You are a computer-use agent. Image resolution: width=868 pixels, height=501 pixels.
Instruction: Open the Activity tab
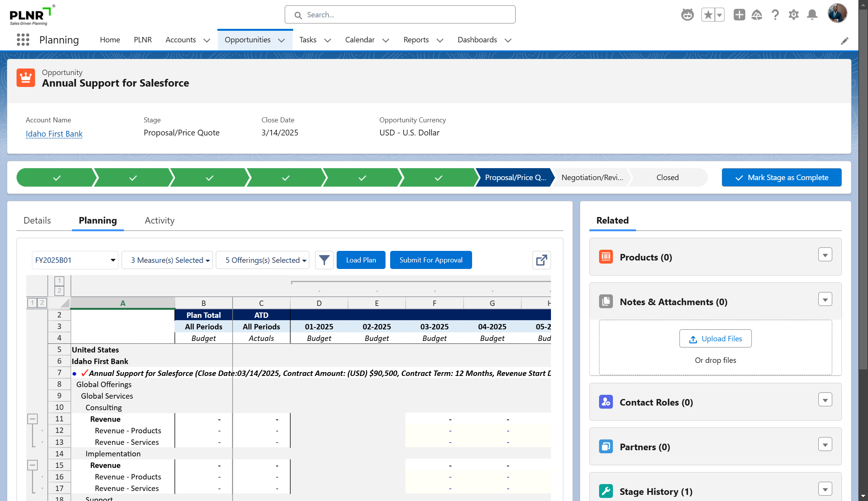159,220
